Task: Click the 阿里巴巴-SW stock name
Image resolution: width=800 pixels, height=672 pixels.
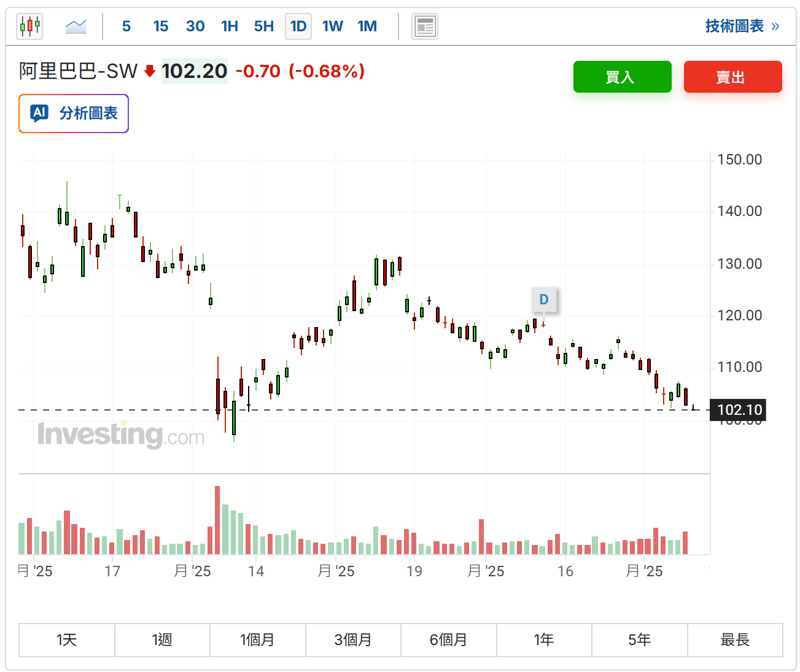Action: point(78,71)
